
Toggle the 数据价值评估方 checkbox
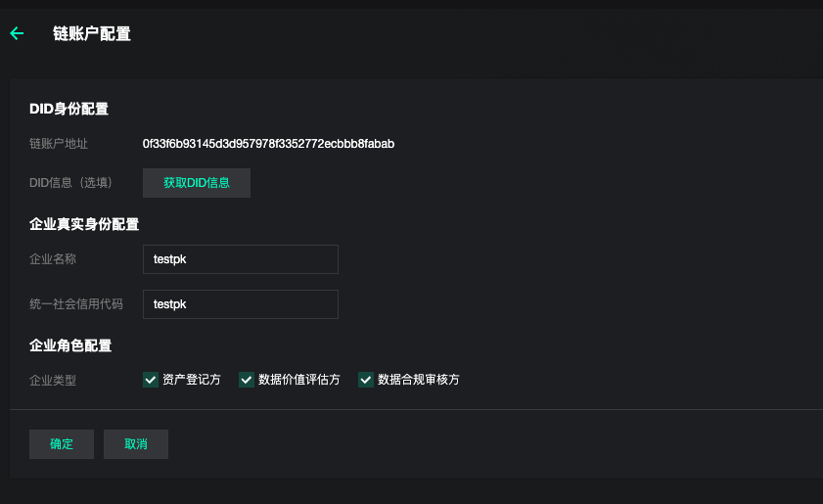[247, 380]
